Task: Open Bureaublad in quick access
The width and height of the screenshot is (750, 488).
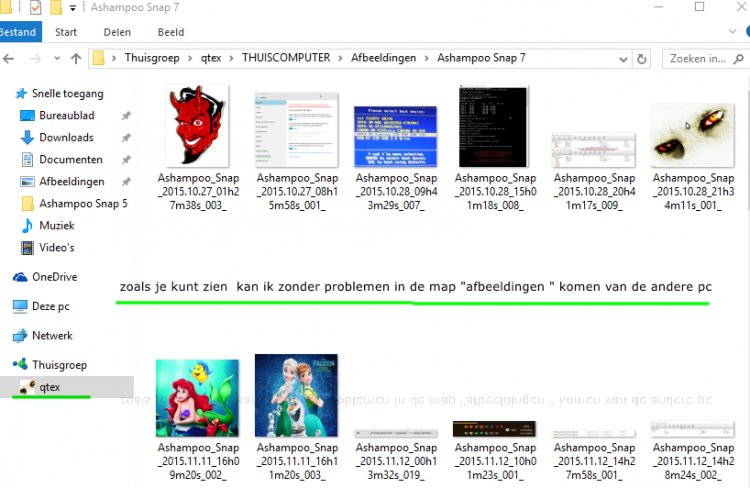Action: click(x=66, y=116)
